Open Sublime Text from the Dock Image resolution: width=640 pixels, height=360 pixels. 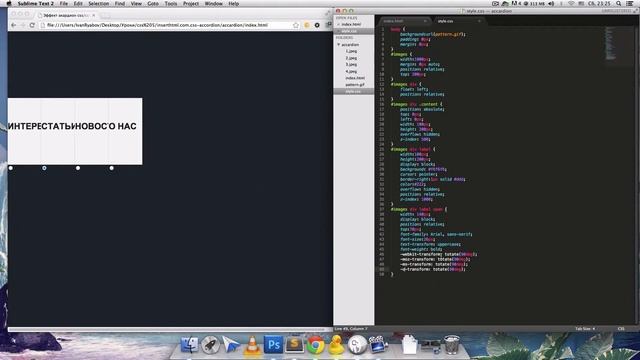point(294,345)
